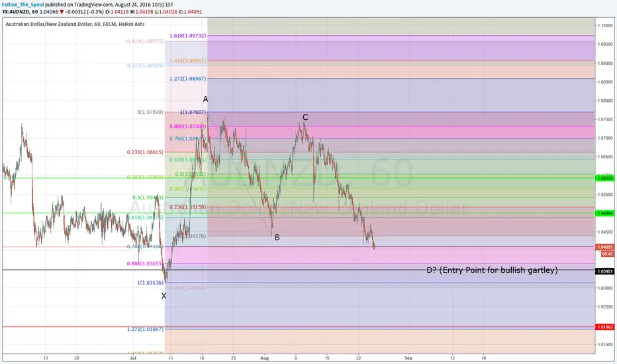Select the 1.414(1.09057) extension label
The image size is (617, 364).
tap(188, 61)
